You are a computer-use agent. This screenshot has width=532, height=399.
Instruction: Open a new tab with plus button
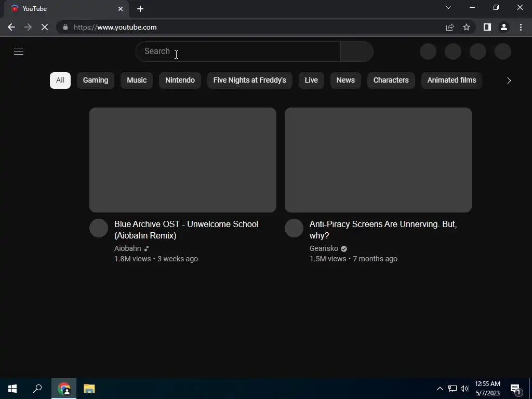pyautogui.click(x=140, y=9)
